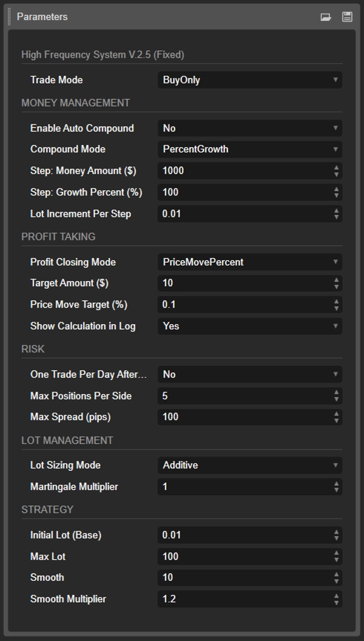The width and height of the screenshot is (364, 641).
Task: Increase the Martingale Multiplier value
Action: (x=337, y=484)
